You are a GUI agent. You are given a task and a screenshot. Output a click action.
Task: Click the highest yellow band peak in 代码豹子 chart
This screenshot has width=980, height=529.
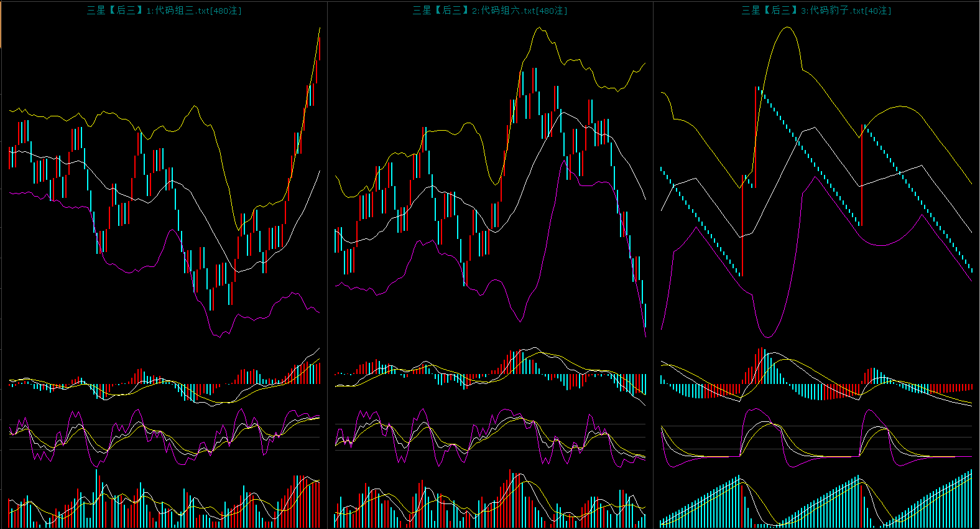(x=787, y=27)
